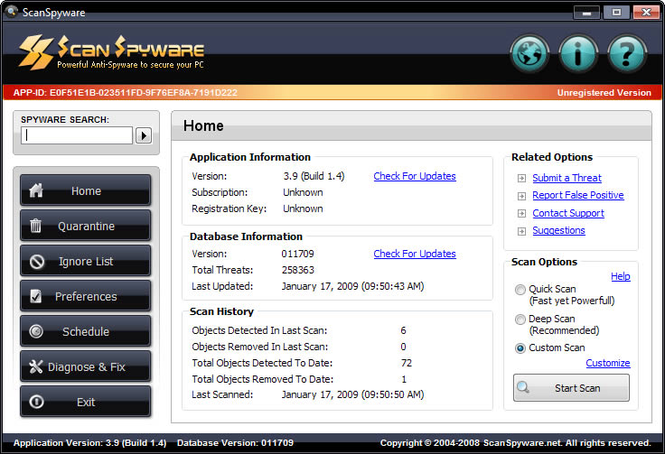This screenshot has height=454, width=665.
Task: Click the title bar magnifier app icon
Action: pos(11,11)
